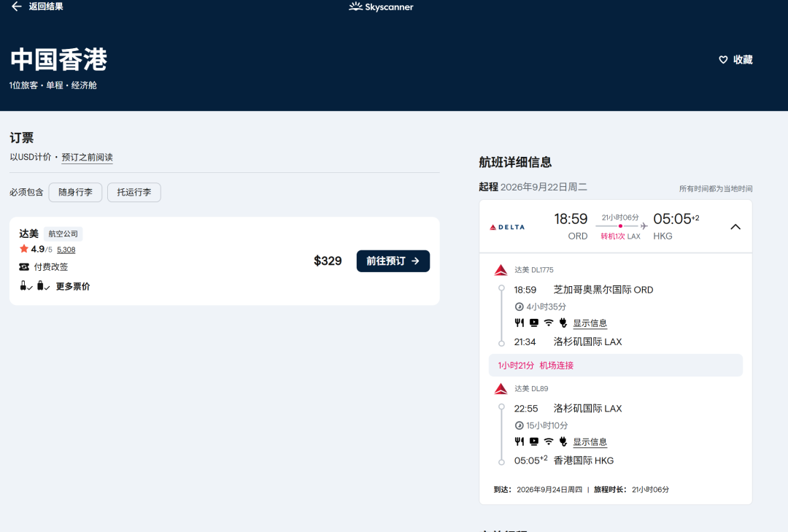Open 显示信息 for DL1775 flight
The image size is (788, 532).
[x=590, y=323]
